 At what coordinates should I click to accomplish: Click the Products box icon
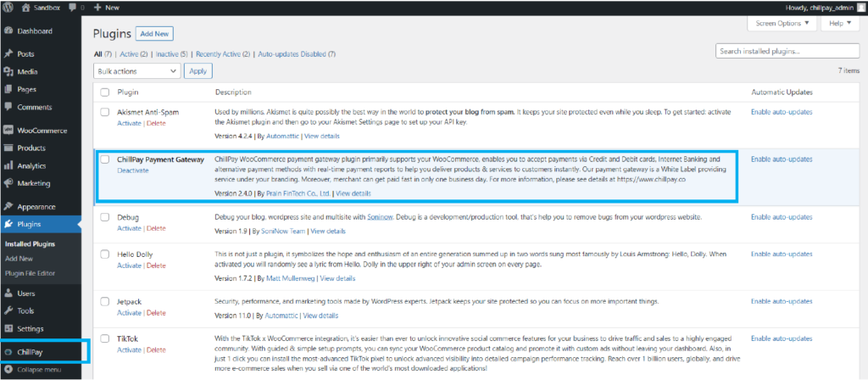point(8,148)
